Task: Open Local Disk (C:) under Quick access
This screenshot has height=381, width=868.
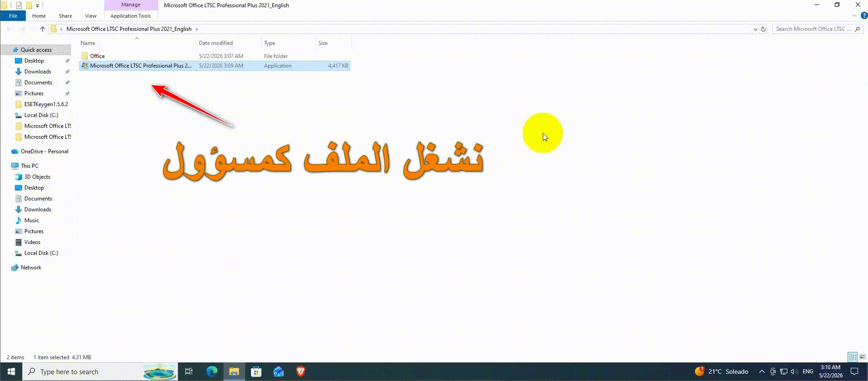Action: (41, 115)
